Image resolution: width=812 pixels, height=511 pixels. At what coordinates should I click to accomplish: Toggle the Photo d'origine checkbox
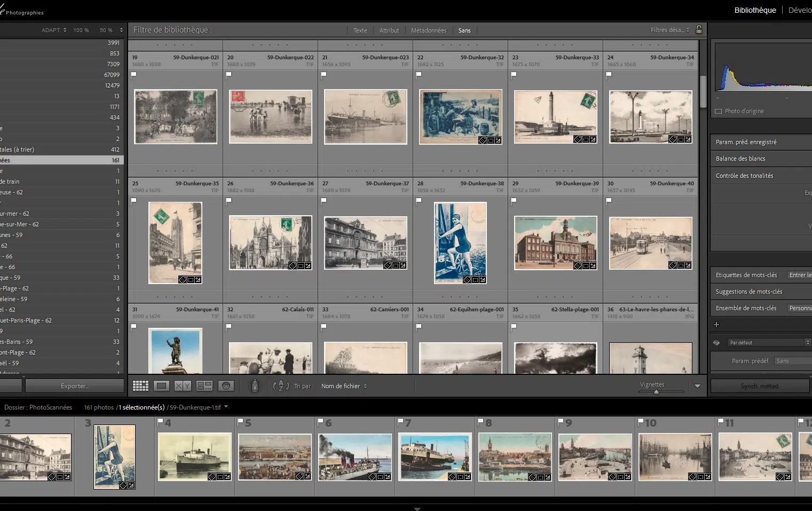[x=718, y=111]
